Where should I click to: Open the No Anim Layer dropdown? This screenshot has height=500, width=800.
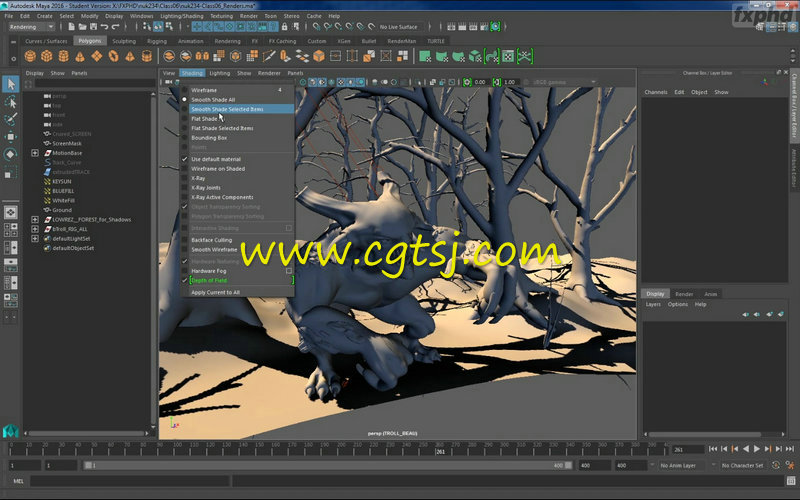point(682,465)
